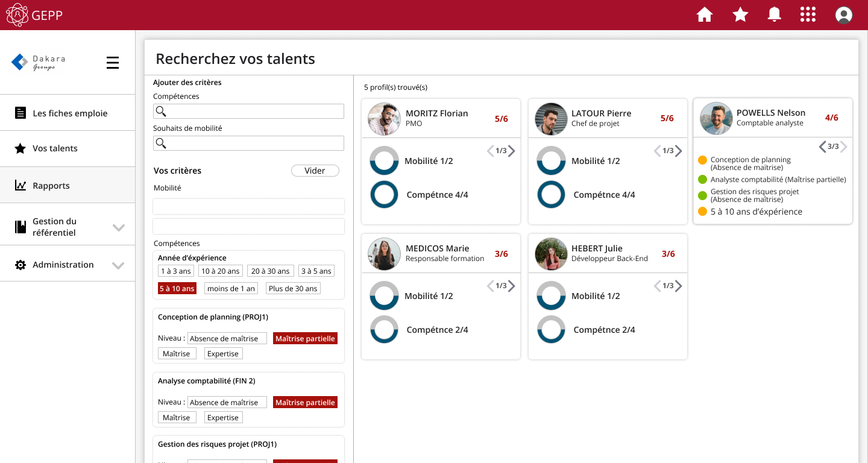The width and height of the screenshot is (868, 463).
Task: Go to next page on MORITZ Florian card
Action: coord(512,151)
